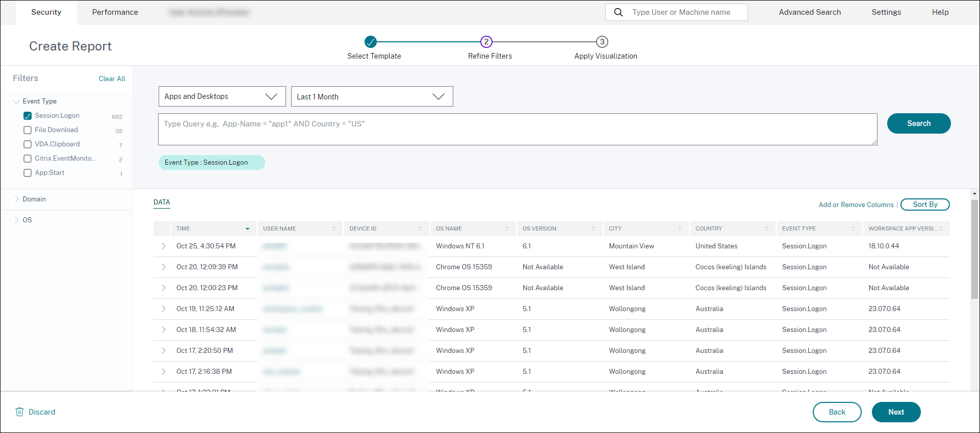Open the Last 1 Month dropdown
The image size is (980, 433).
point(372,96)
